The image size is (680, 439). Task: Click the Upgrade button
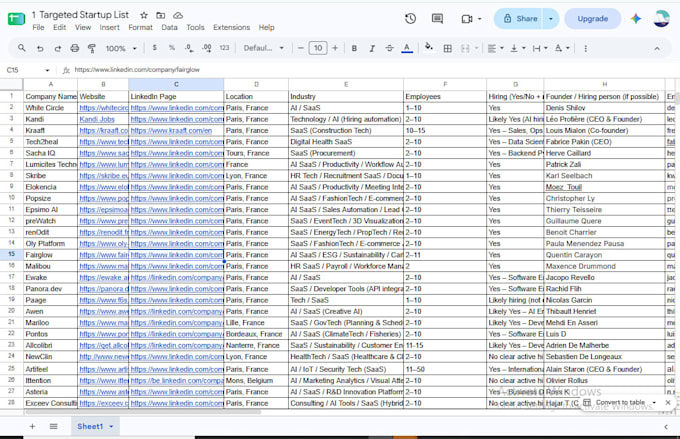[x=592, y=19]
